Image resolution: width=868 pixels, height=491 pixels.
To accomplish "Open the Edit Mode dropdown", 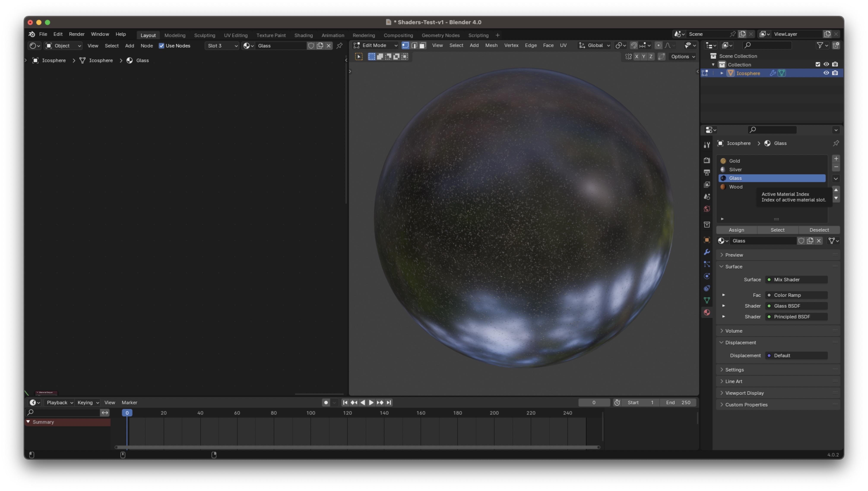I will tap(375, 45).
